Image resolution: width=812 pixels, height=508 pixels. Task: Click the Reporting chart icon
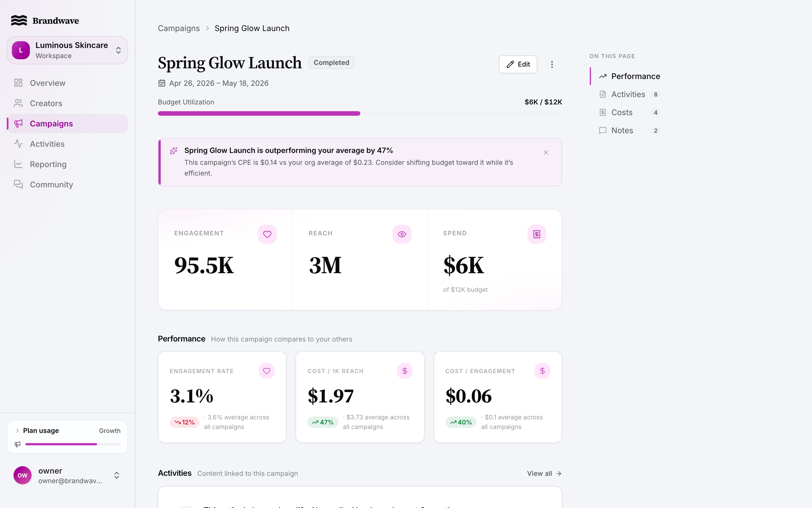(18, 164)
